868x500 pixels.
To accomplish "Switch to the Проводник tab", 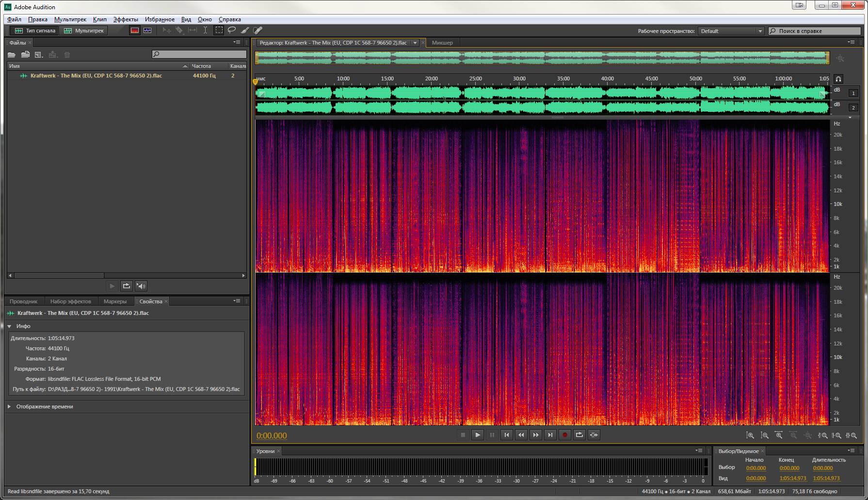I will point(23,301).
